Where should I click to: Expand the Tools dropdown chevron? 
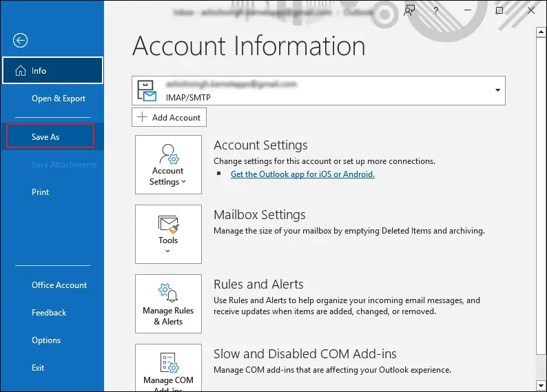[168, 251]
